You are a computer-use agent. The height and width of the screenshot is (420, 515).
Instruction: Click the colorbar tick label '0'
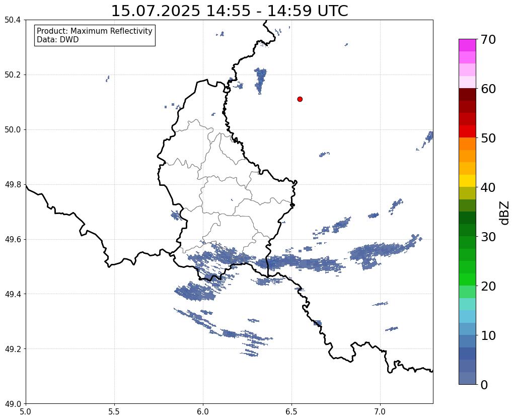click(x=484, y=385)
